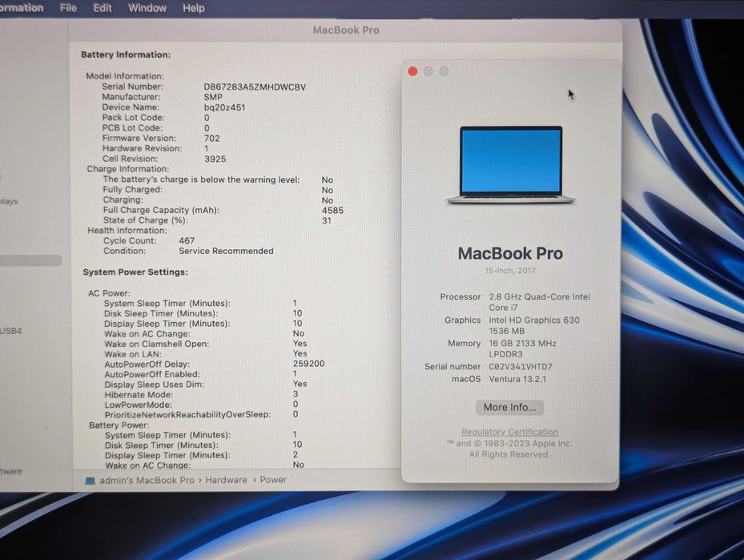Click the Battery Information heading

coord(126,54)
